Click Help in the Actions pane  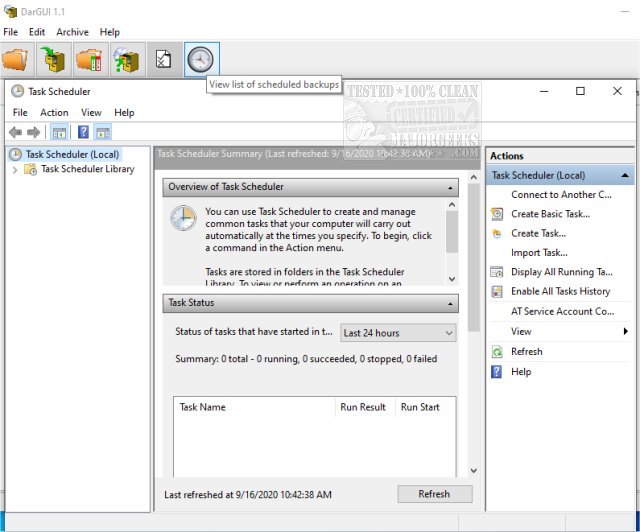pos(521,372)
